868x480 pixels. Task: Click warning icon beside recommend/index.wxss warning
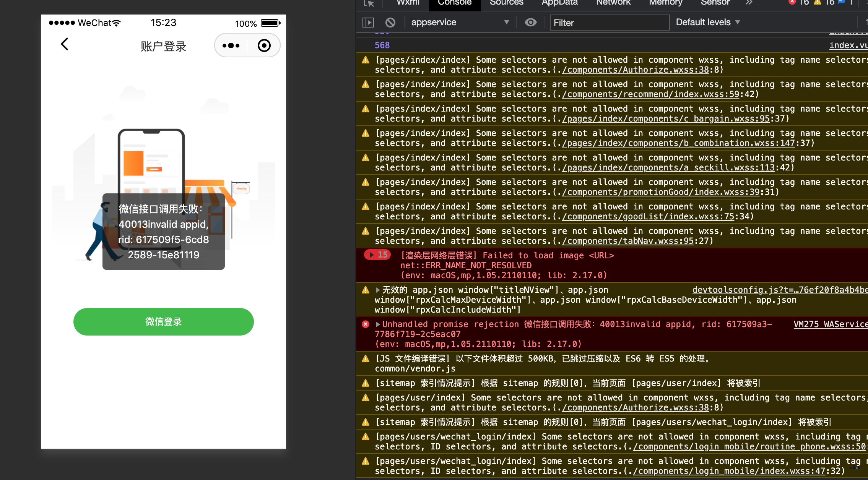point(366,84)
